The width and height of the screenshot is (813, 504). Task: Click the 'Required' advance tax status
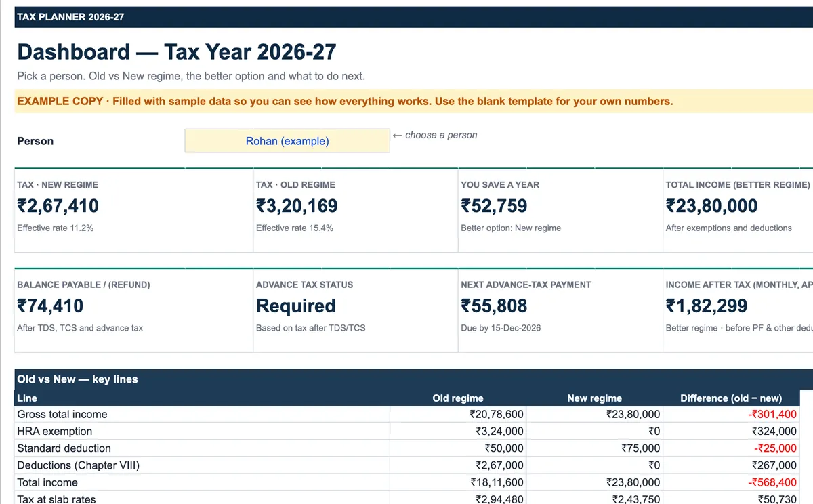[296, 306]
